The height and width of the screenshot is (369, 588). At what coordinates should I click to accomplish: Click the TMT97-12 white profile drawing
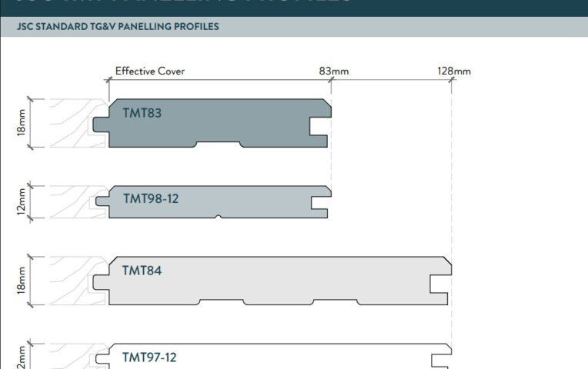(273, 356)
